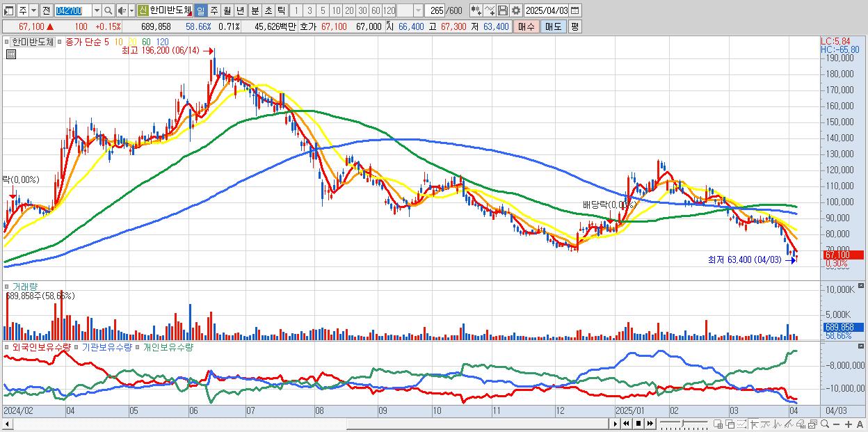
Task: Click the vertical line wave icon
Action: (x=778, y=424)
